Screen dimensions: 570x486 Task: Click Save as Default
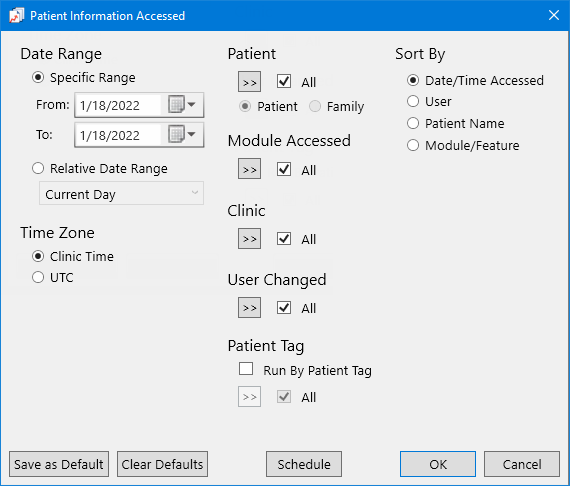[59, 464]
